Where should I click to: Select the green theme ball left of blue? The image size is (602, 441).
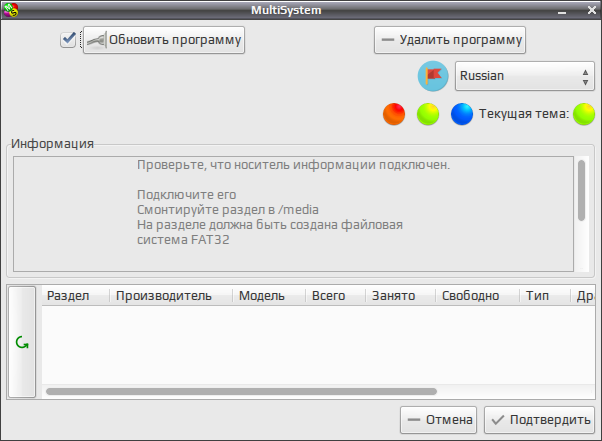428,114
